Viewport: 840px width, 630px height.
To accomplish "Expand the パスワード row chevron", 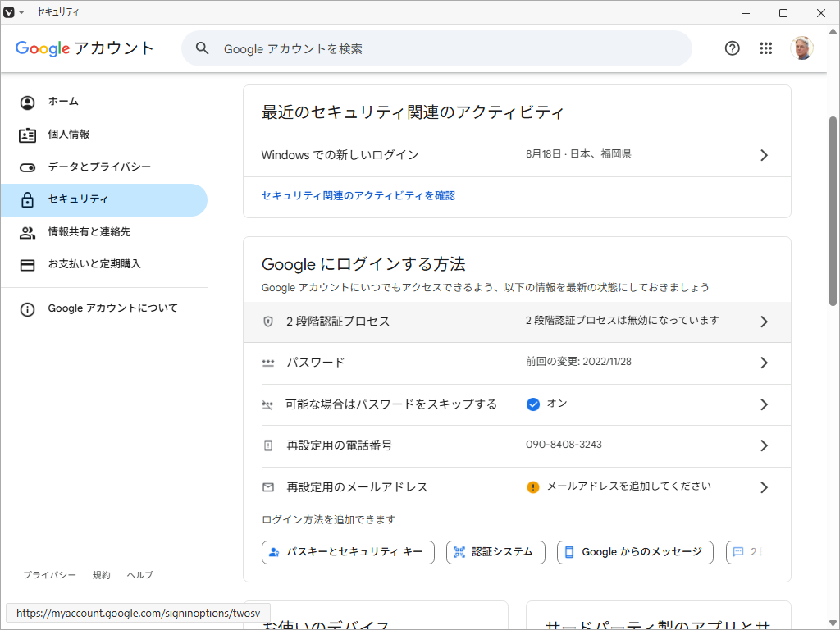I will [x=764, y=363].
